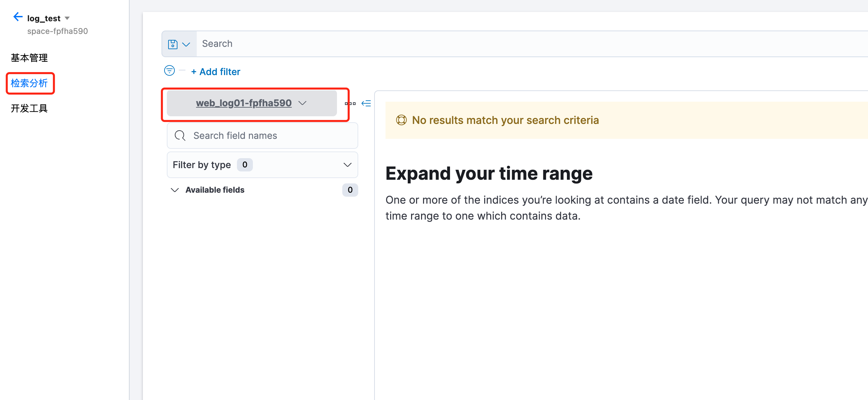Image resolution: width=868 pixels, height=400 pixels.
Task: Click the magnifier icon in field search
Action: [x=180, y=136]
